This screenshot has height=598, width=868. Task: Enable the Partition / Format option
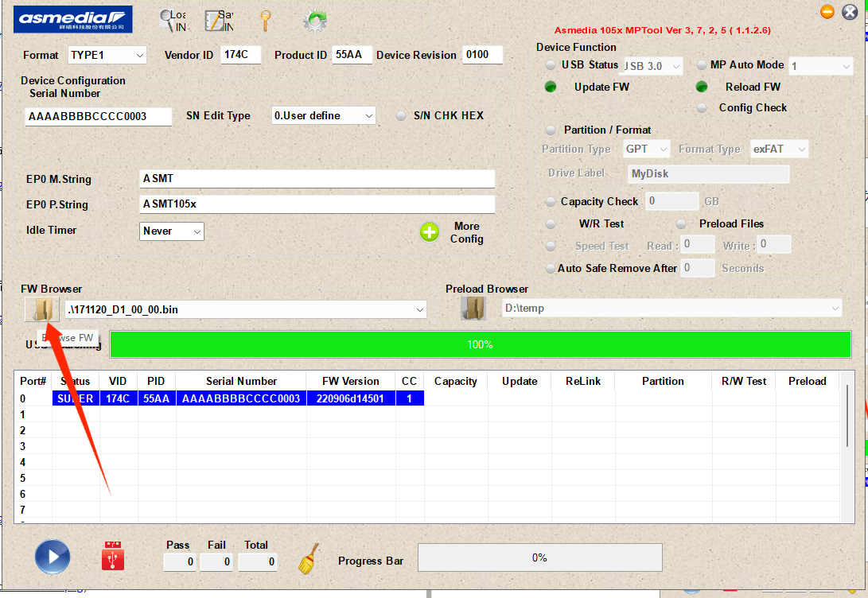pyautogui.click(x=551, y=130)
